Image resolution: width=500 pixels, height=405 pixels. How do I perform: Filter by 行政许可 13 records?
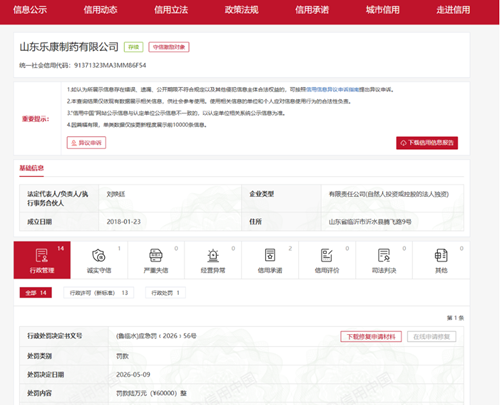(x=99, y=293)
